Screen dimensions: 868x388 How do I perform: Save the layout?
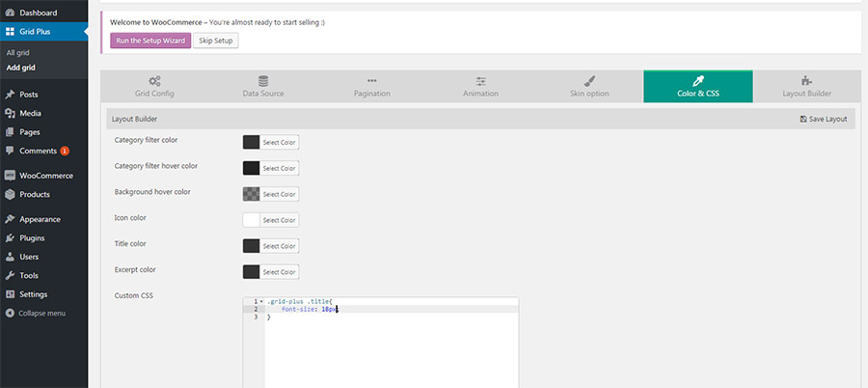coord(823,119)
